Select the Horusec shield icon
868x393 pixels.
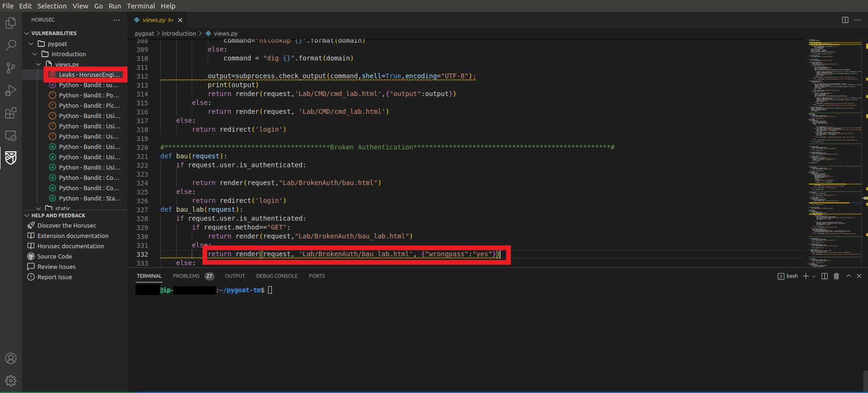[11, 158]
